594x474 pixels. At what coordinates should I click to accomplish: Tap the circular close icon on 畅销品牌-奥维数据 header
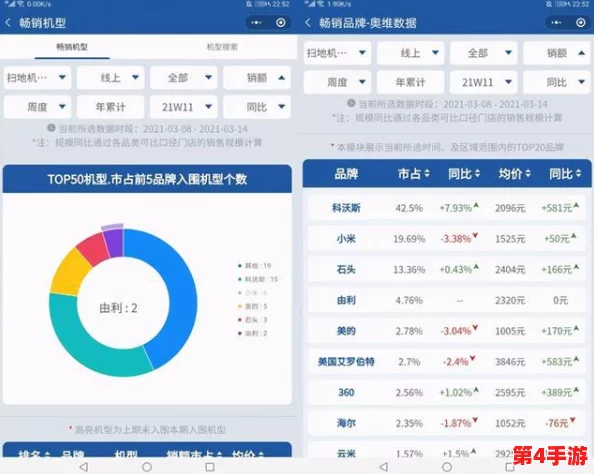click(580, 23)
